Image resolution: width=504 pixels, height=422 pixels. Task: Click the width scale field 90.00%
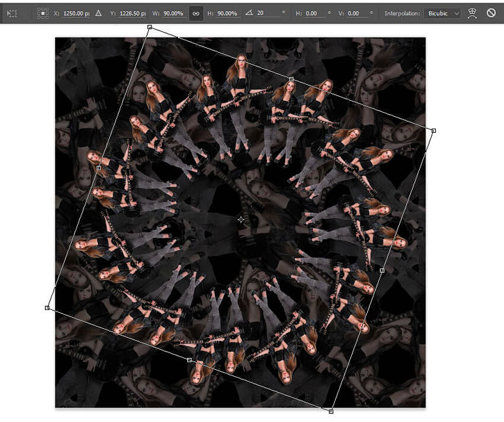click(173, 13)
